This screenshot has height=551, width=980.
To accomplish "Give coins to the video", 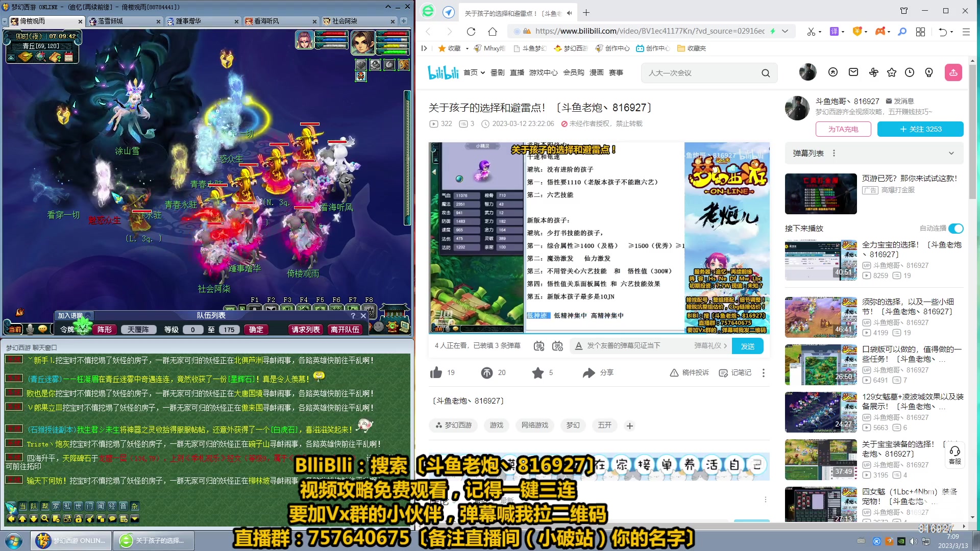I will point(487,373).
